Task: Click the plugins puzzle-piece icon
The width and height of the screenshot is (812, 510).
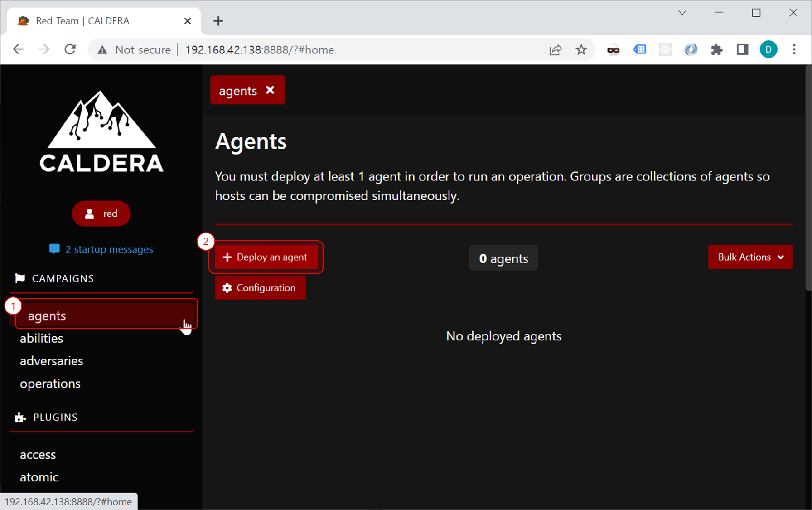Action: [20, 417]
